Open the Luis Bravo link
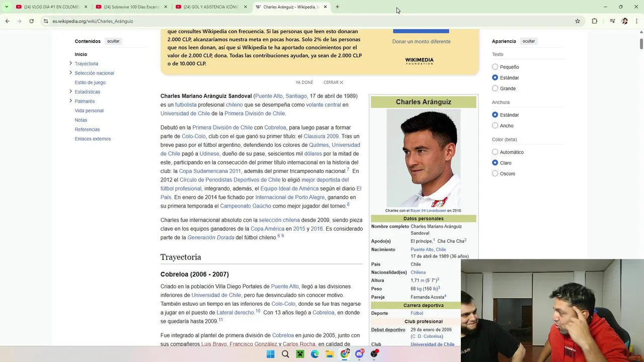This screenshot has width=644, height=362. point(214,344)
